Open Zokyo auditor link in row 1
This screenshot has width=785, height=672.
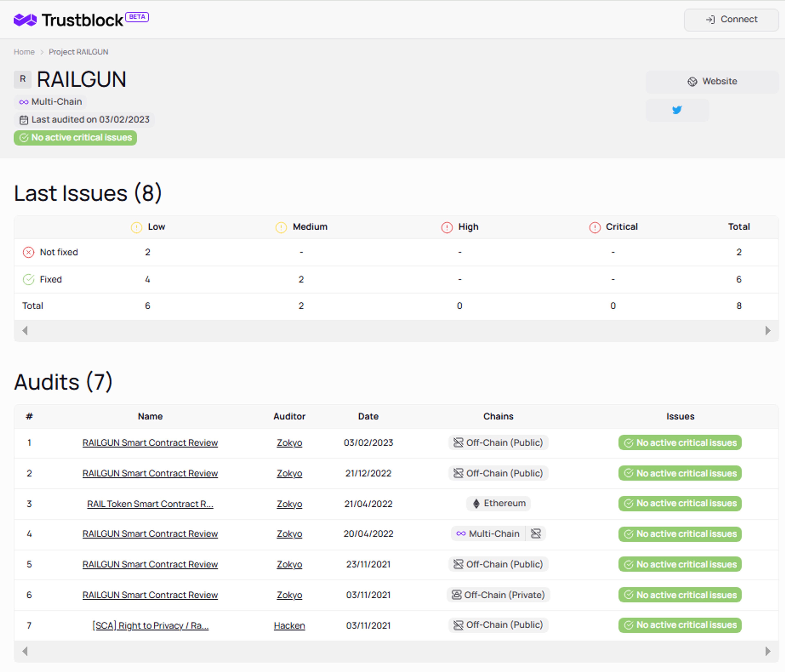(289, 443)
